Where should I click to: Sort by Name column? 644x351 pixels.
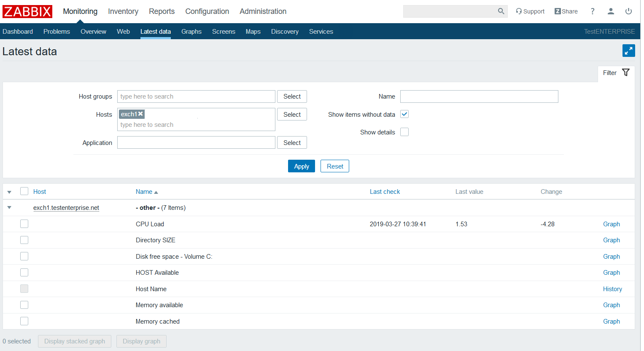click(147, 192)
